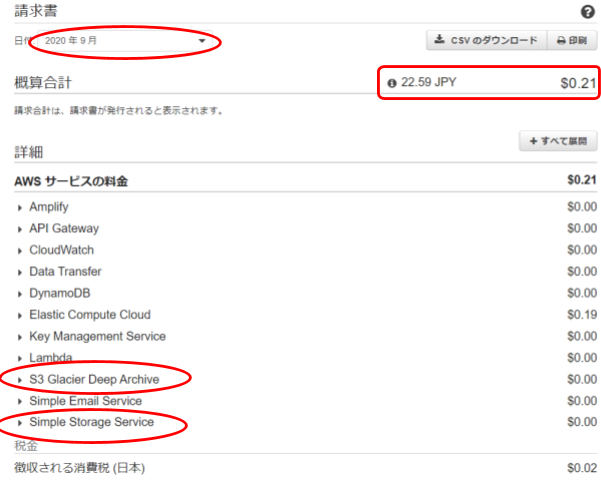Expand the Simple Email Service row

(x=20, y=401)
